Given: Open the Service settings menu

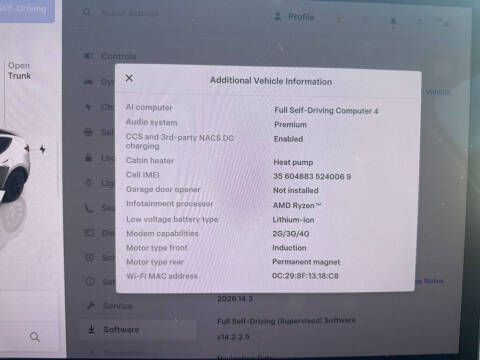Looking at the screenshot, I should tap(110, 306).
